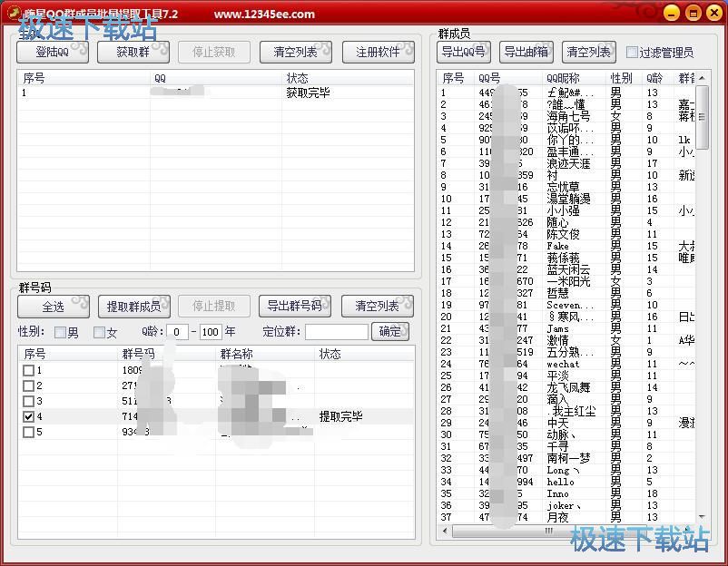Select member named 海角七号
Image resolution: width=728 pixels, height=566 pixels.
coord(568,116)
